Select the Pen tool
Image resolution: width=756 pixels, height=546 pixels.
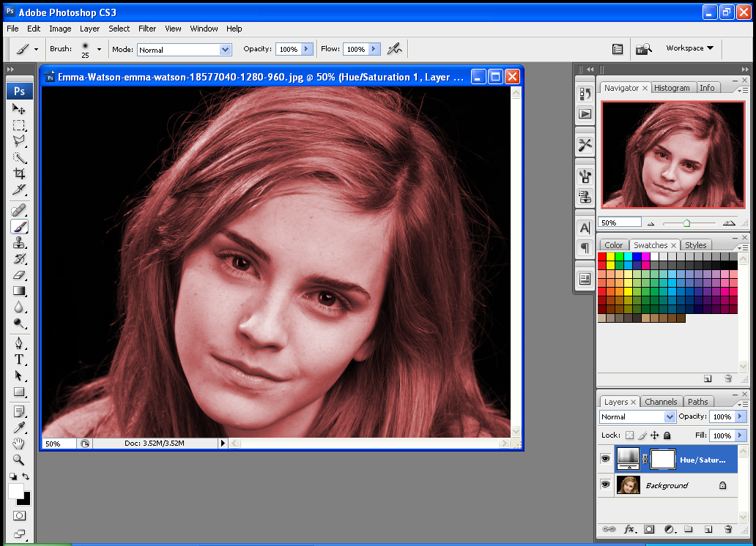click(19, 343)
